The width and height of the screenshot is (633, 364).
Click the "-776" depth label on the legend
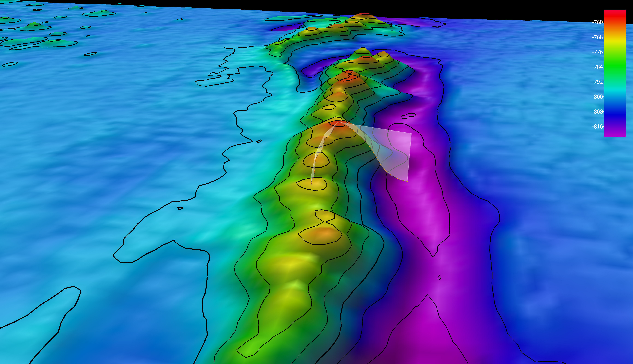point(597,52)
